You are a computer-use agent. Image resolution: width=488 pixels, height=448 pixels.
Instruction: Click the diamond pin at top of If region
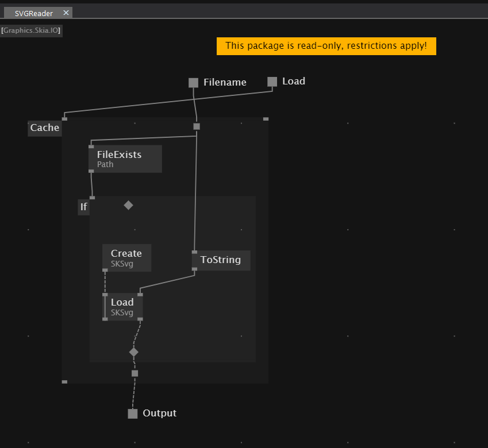pyautogui.click(x=129, y=205)
